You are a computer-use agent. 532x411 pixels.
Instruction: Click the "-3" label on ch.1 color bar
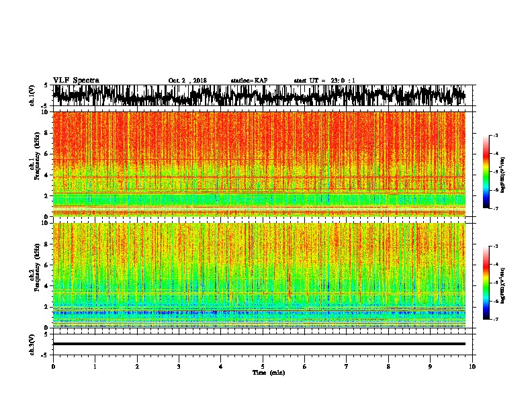coord(496,135)
